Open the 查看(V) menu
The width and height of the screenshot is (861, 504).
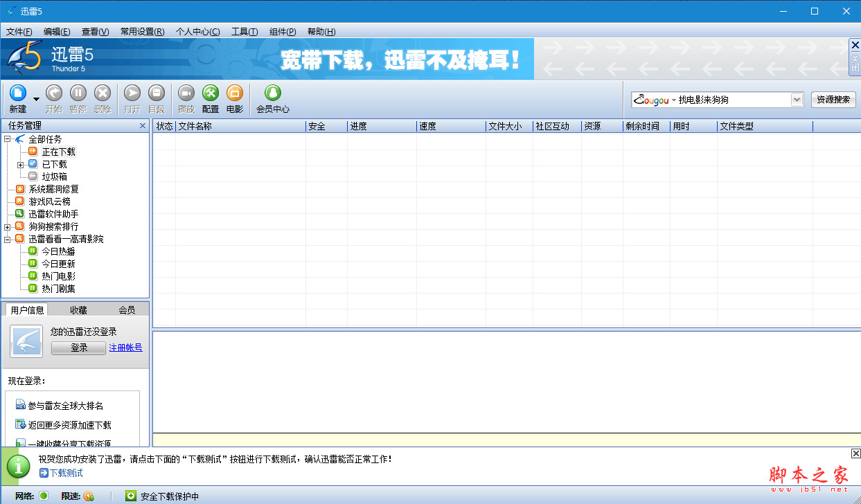95,32
